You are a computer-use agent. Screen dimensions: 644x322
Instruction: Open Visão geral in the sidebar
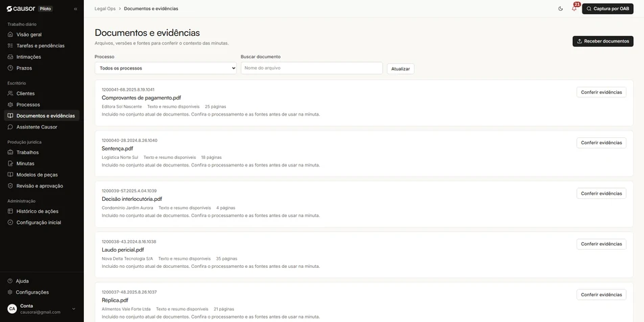[x=41, y=34]
